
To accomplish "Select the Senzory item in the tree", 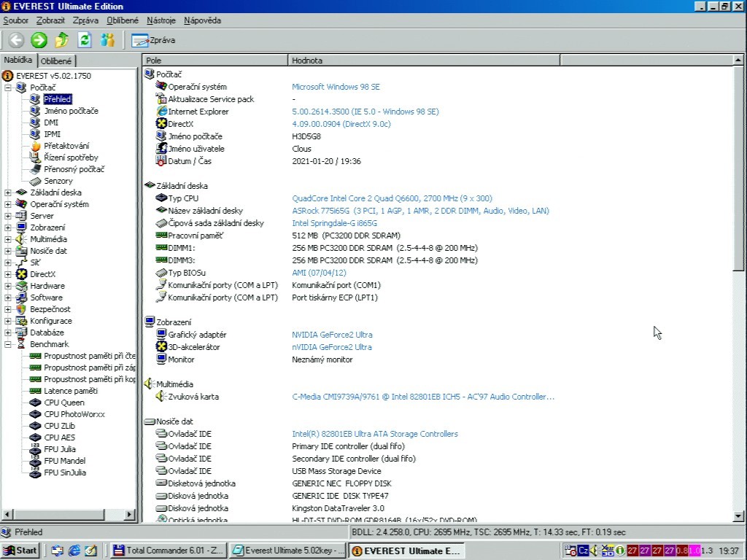I will tap(58, 181).
